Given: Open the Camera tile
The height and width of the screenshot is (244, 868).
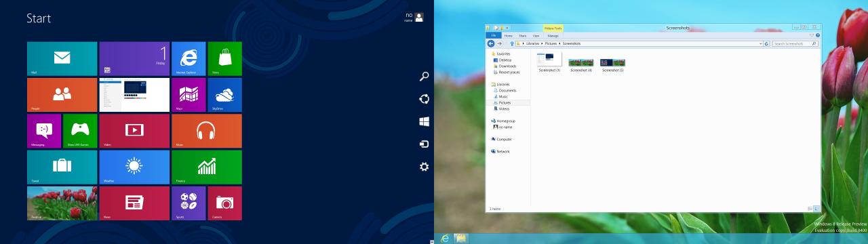Looking at the screenshot, I should click(224, 203).
